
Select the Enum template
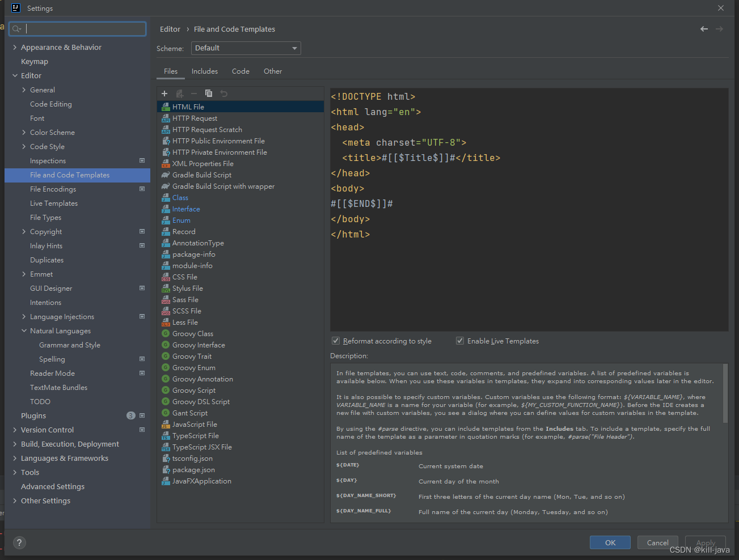point(181,220)
